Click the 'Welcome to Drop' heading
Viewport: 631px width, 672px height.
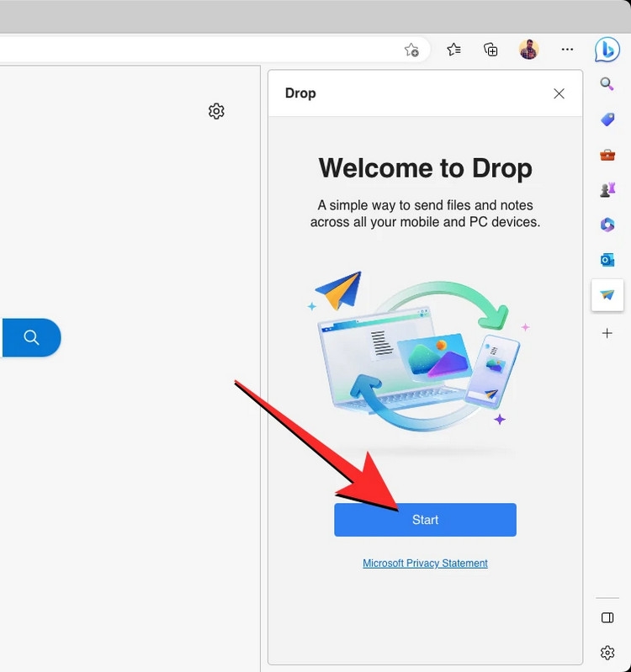pos(425,167)
